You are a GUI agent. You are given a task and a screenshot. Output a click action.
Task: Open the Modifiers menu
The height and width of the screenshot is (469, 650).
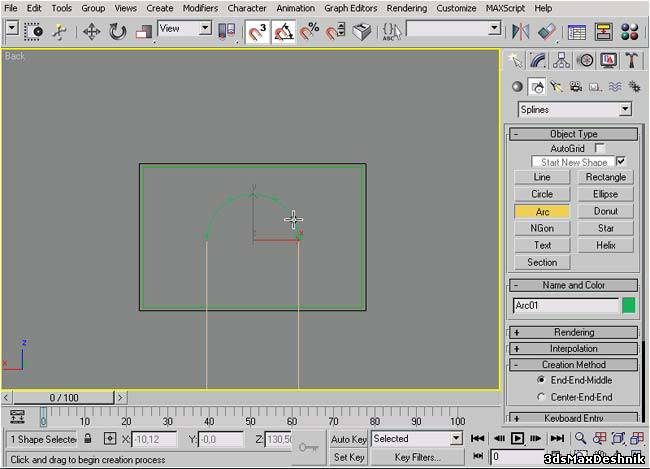click(x=200, y=8)
